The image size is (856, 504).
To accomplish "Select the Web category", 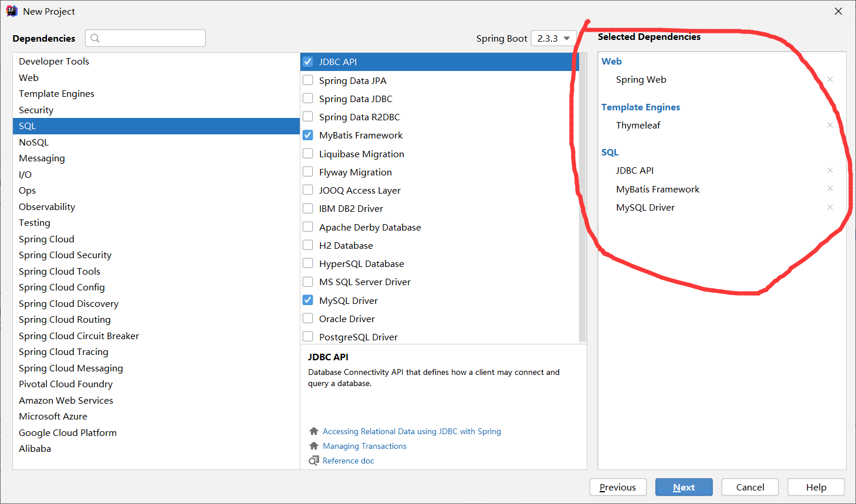I will point(156,77).
